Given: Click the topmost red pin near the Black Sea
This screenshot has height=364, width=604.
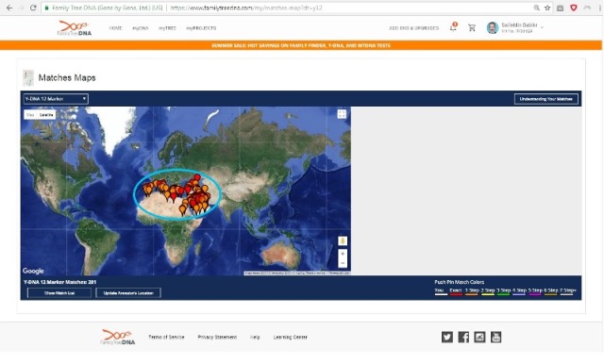Looking at the screenshot, I should pyautogui.click(x=197, y=178).
